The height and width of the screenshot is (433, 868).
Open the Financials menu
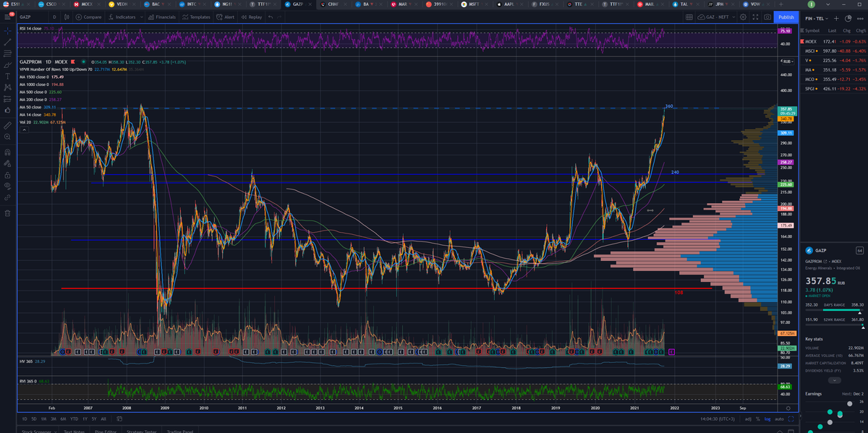161,17
